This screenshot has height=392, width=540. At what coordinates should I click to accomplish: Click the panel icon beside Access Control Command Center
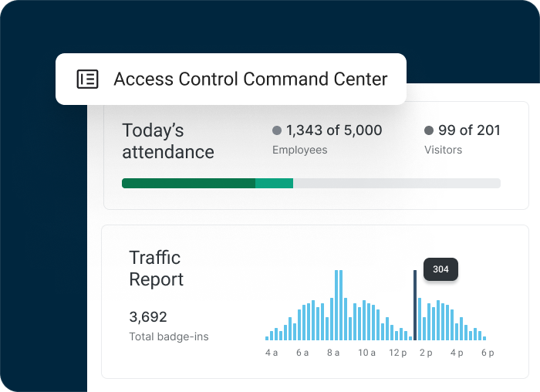87,79
